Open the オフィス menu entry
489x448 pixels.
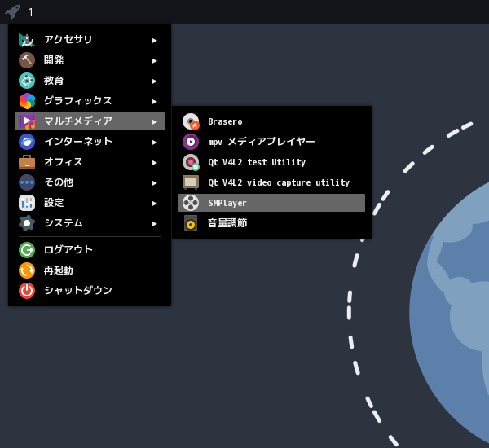click(90, 162)
